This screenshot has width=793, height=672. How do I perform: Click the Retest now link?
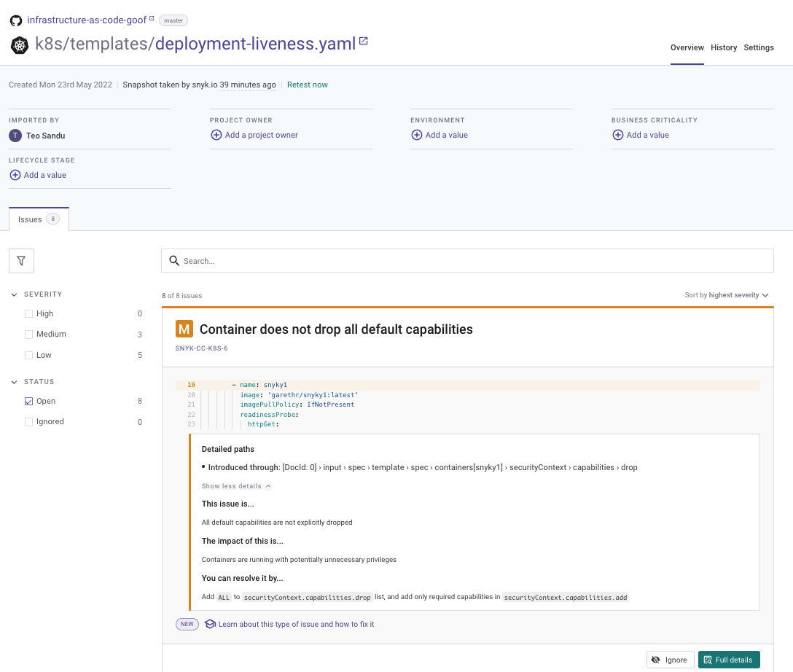(x=307, y=85)
